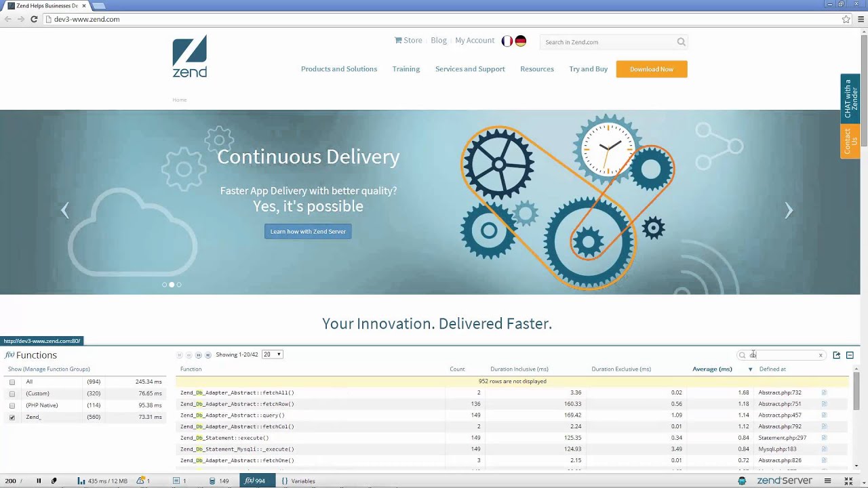
Task: Open the Store cart link
Action: coord(408,41)
